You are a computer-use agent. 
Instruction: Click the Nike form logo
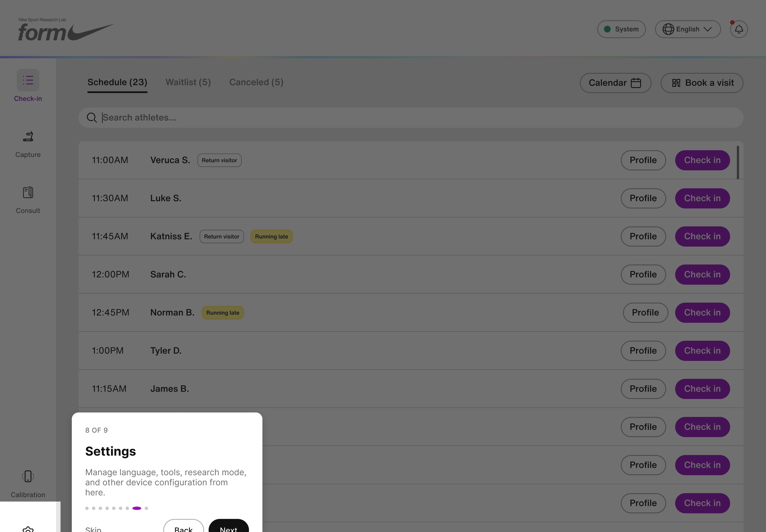click(66, 29)
